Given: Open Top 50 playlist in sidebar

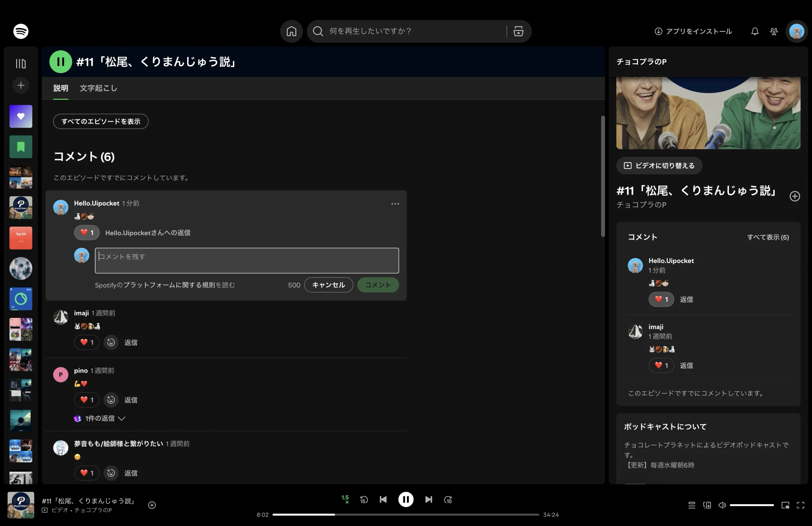Looking at the screenshot, I should (21, 238).
